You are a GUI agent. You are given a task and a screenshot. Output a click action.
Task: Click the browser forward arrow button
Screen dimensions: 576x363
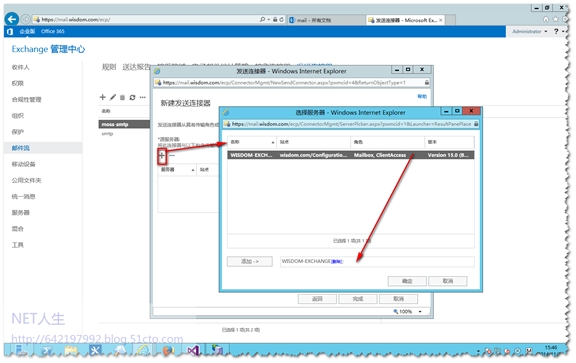coord(25,19)
